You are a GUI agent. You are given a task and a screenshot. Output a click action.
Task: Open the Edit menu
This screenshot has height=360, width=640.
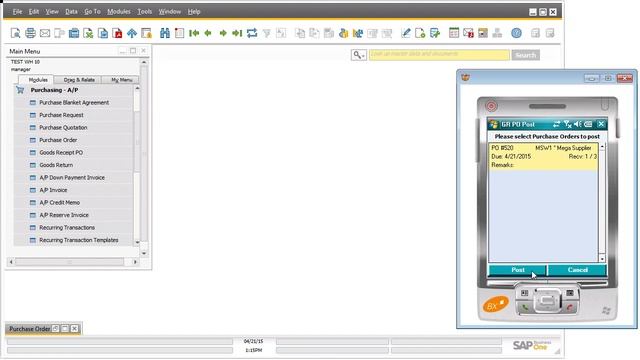(x=34, y=11)
